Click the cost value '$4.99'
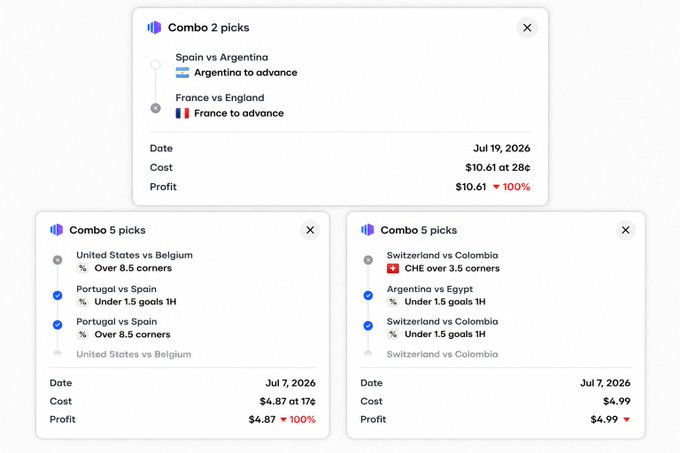This screenshot has height=453, width=680. 617,401
